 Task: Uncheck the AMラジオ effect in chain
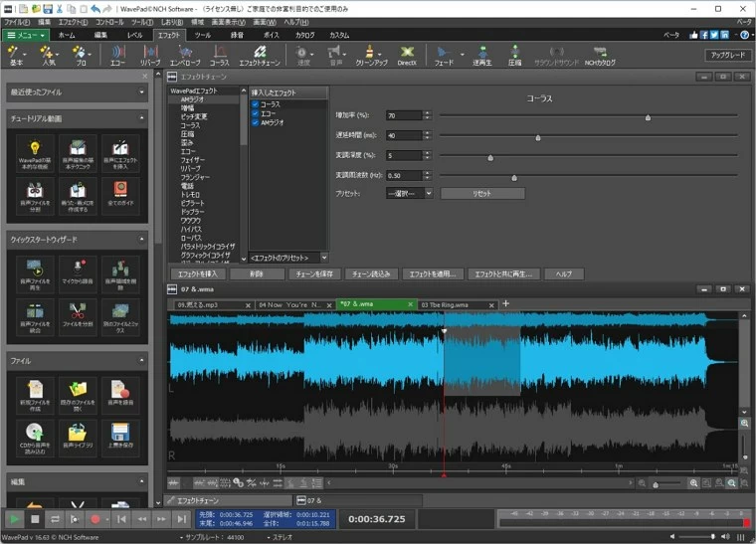pos(255,122)
